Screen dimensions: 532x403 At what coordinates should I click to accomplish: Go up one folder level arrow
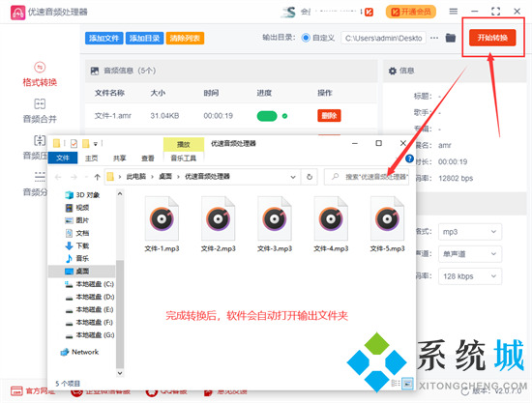click(x=98, y=177)
